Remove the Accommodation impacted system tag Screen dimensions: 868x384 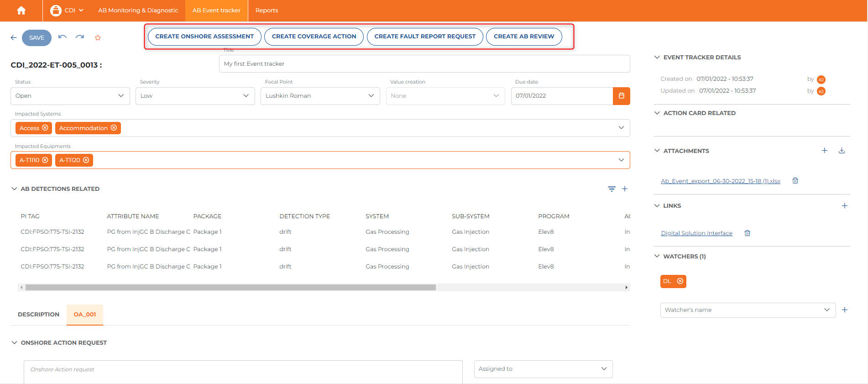tap(114, 128)
